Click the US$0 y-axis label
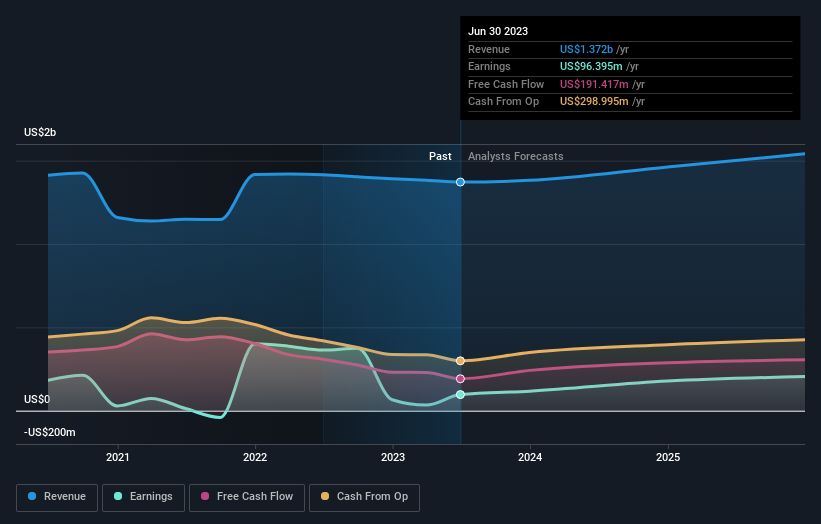This screenshot has width=821, height=524. (37, 399)
